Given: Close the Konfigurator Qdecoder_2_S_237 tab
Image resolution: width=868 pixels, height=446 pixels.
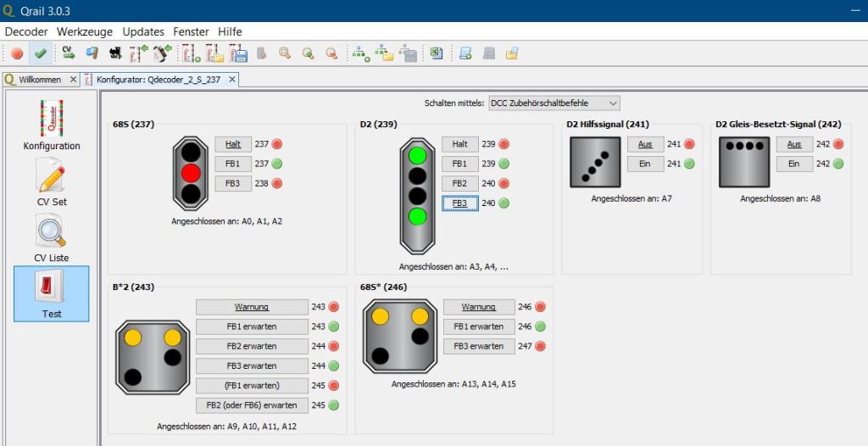Looking at the screenshot, I should pos(232,80).
